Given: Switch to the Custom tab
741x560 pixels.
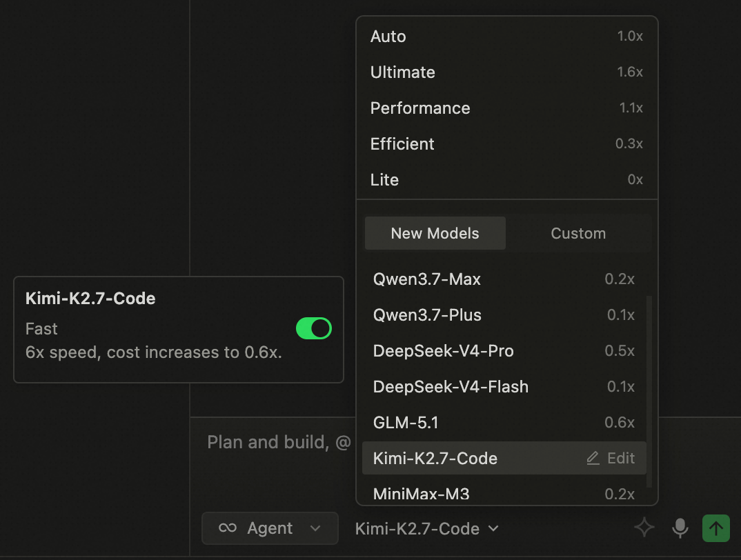Looking at the screenshot, I should [x=578, y=234].
